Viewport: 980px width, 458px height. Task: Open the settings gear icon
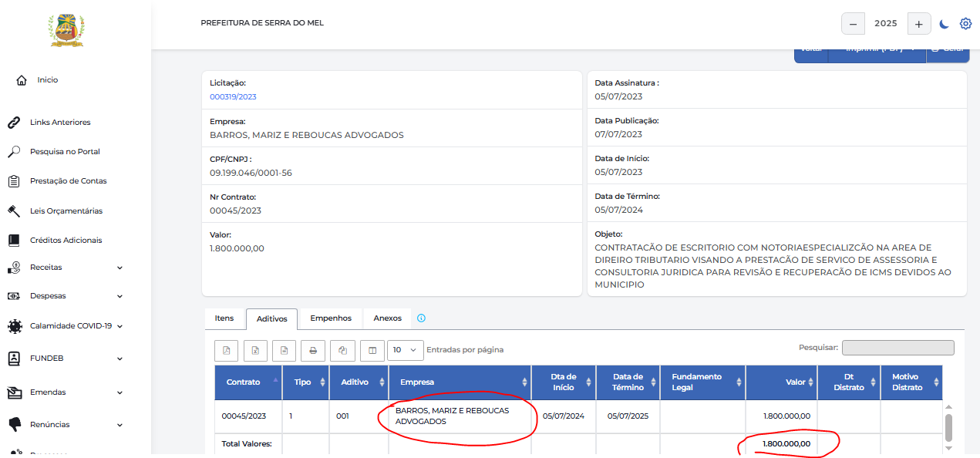(x=965, y=24)
